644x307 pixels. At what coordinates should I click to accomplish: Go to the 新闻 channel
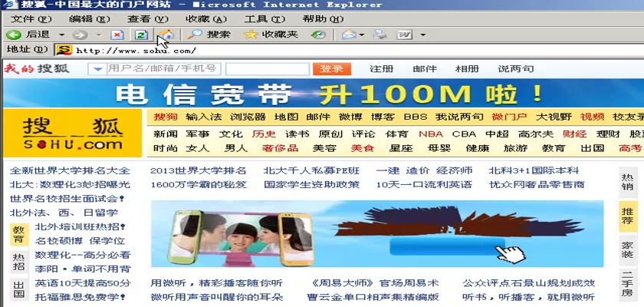point(166,134)
